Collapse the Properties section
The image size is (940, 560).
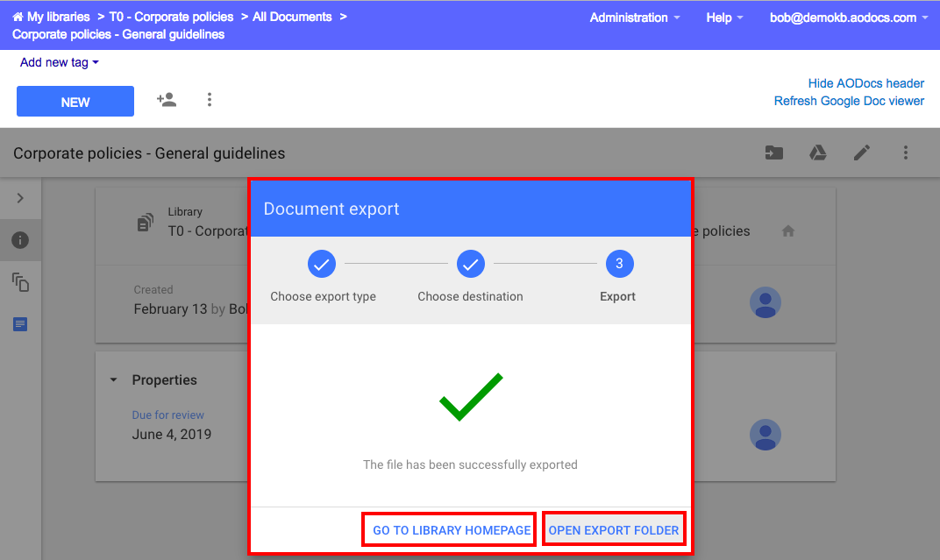[113, 379]
